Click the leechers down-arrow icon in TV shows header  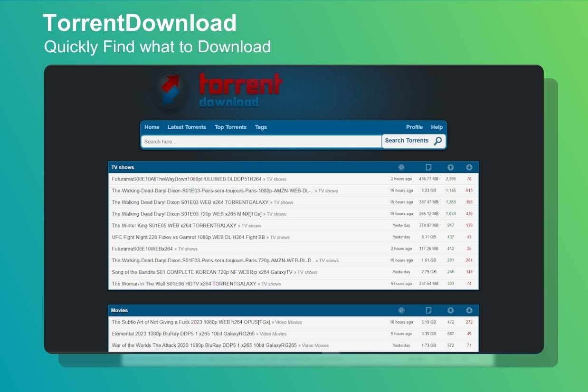point(469,167)
